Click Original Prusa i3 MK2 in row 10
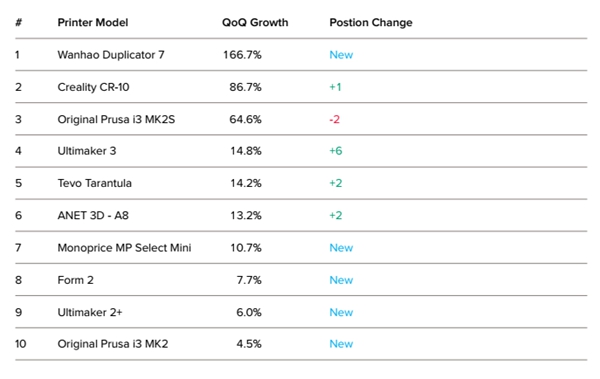This screenshot has width=600, height=379. tap(112, 344)
